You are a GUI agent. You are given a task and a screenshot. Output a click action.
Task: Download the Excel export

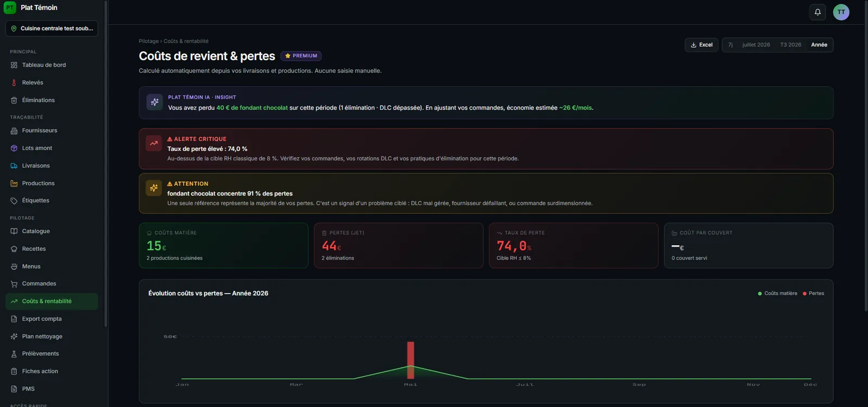click(701, 45)
